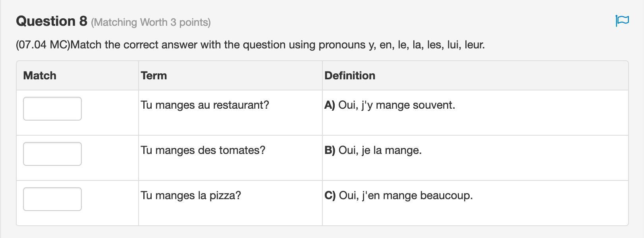Flag Question 8 with the flag icon

click(622, 21)
